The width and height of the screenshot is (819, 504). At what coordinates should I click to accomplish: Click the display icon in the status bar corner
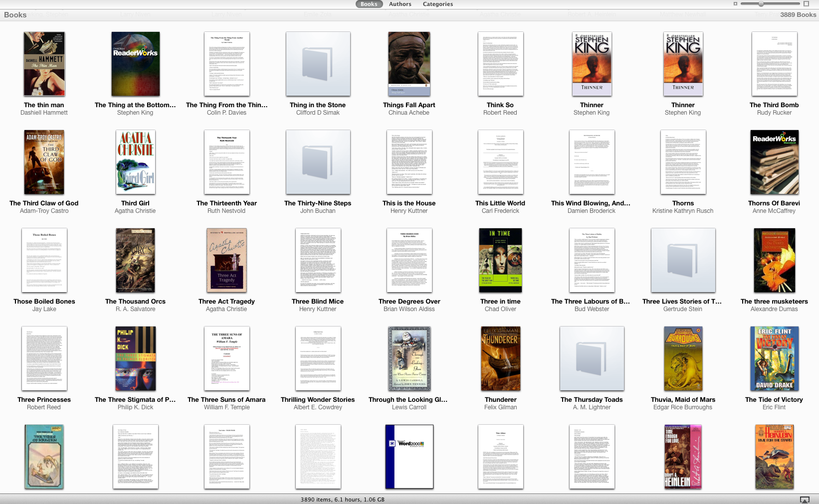[x=805, y=500]
